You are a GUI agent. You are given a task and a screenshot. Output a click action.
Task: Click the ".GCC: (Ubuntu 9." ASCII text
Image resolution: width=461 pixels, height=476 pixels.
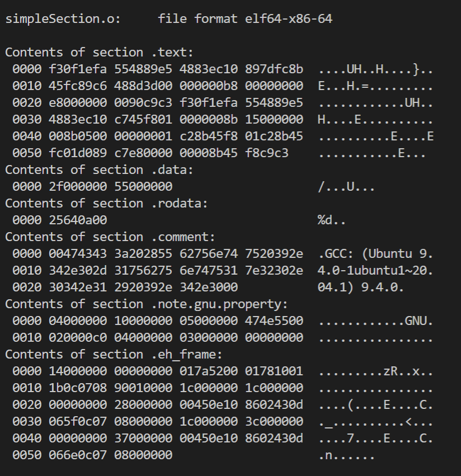375,254
